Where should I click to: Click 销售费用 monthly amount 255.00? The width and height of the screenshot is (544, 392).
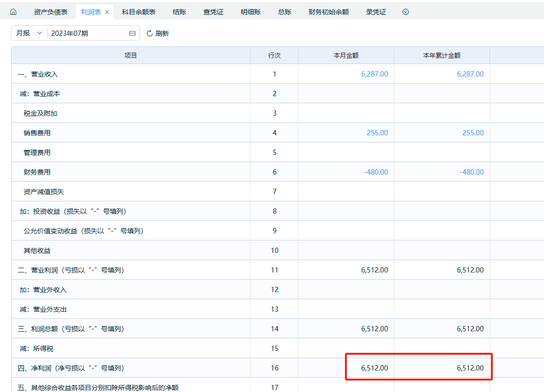click(377, 133)
